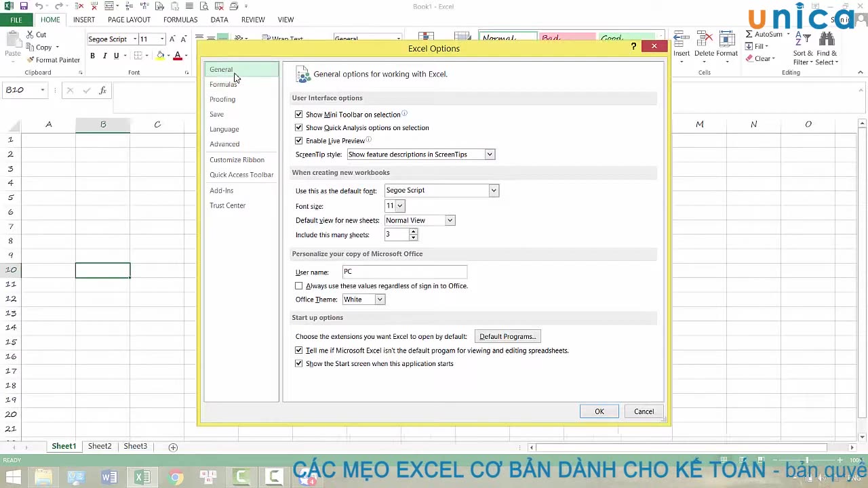Increase font size with the large A icon

tap(172, 39)
